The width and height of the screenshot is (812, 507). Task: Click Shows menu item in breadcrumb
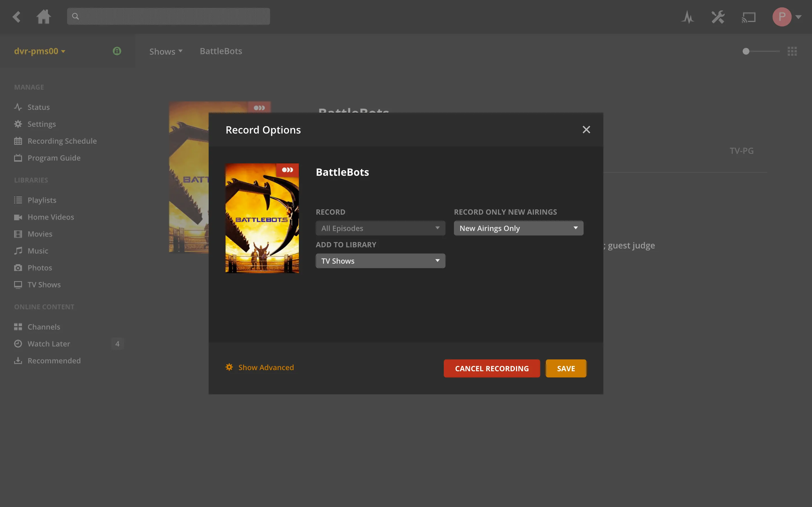(166, 51)
